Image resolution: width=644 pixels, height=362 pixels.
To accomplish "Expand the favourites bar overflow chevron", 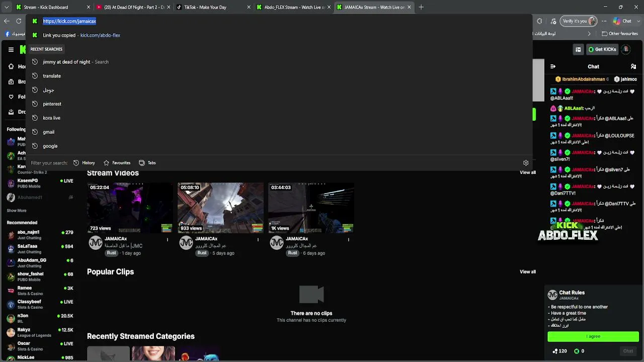I will [589, 34].
